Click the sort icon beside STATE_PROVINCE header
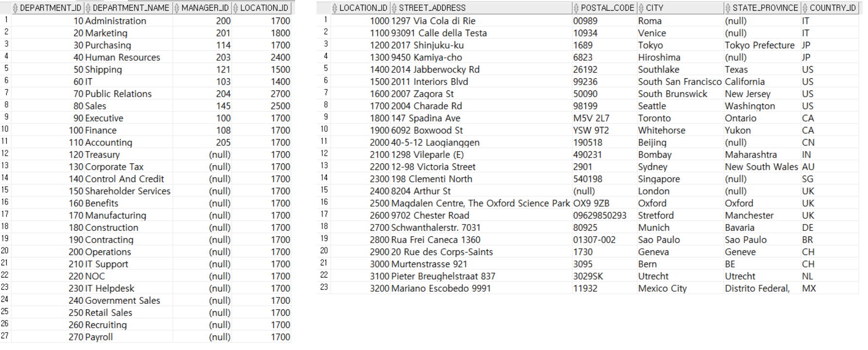 tap(728, 8)
